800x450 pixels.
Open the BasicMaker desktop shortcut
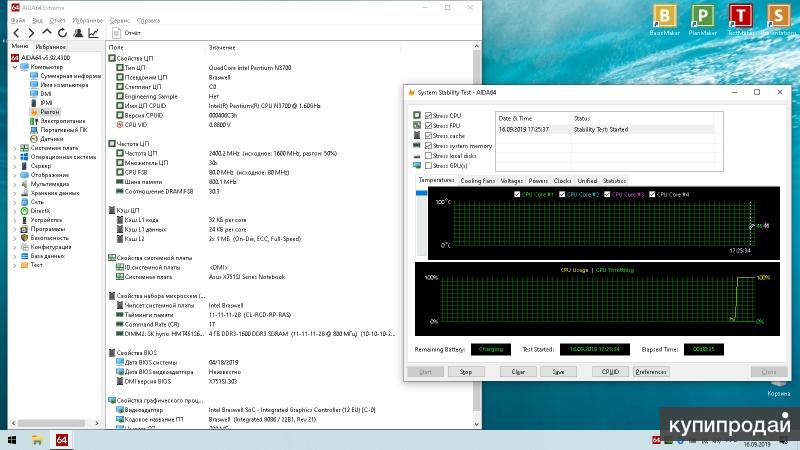[664, 20]
